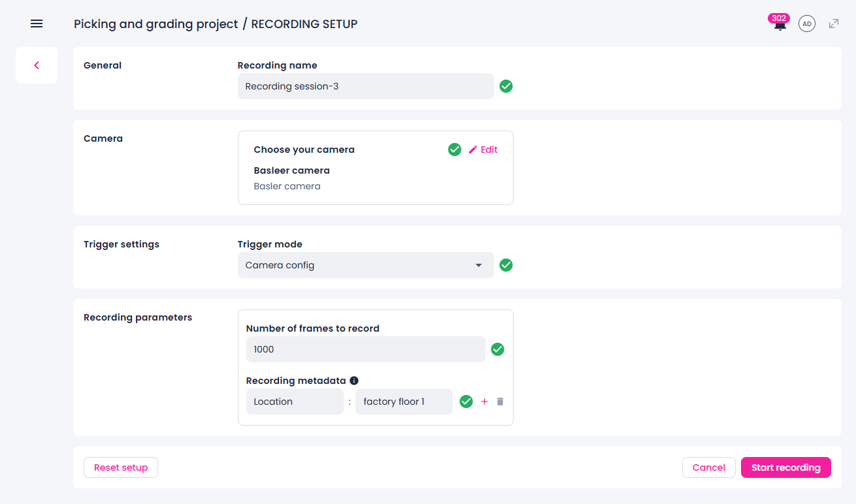Click green checkmark beside frames field

tap(497, 349)
